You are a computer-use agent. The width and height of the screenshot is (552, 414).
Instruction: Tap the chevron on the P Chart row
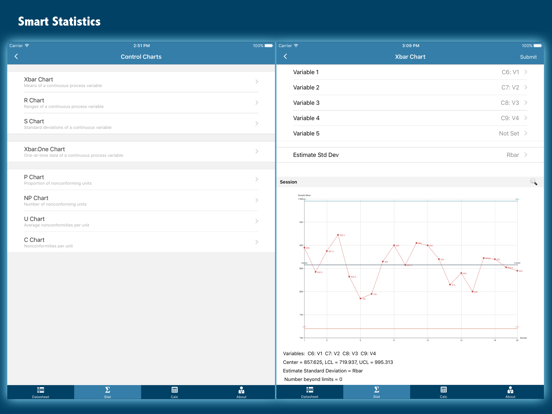click(x=257, y=179)
